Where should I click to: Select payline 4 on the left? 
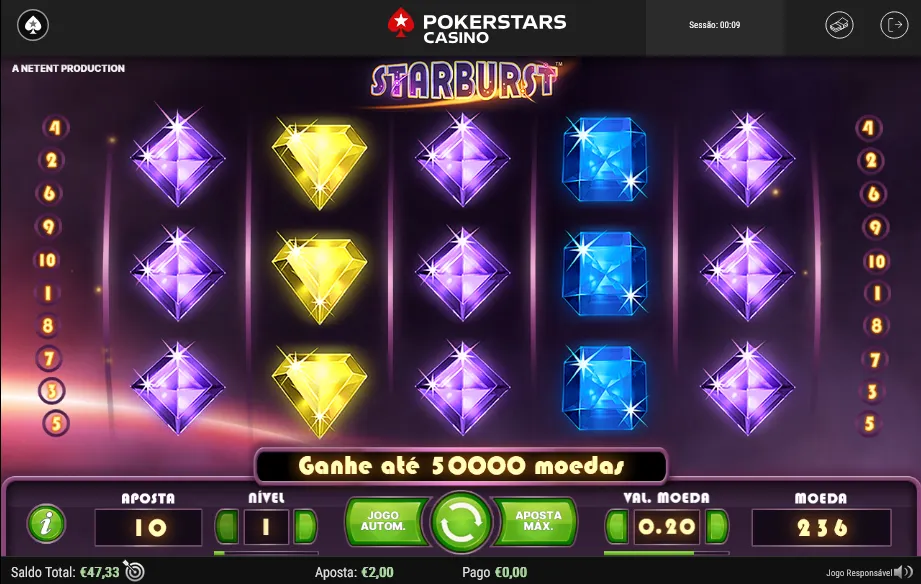55,127
